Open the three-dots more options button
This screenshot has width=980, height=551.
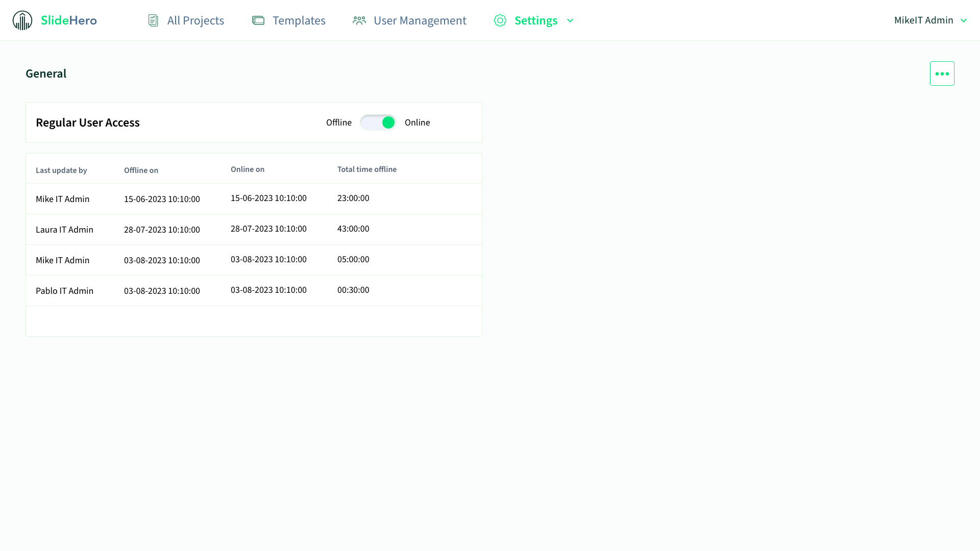point(942,73)
